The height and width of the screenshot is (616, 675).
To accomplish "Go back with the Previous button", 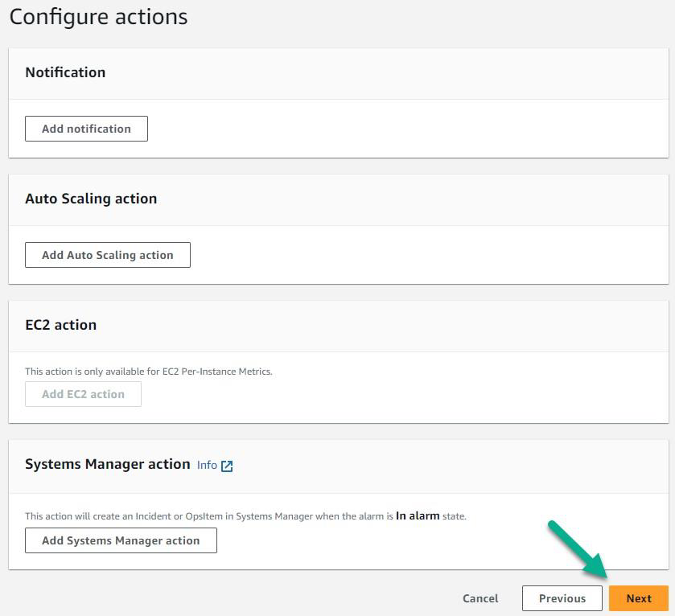I will click(x=562, y=598).
